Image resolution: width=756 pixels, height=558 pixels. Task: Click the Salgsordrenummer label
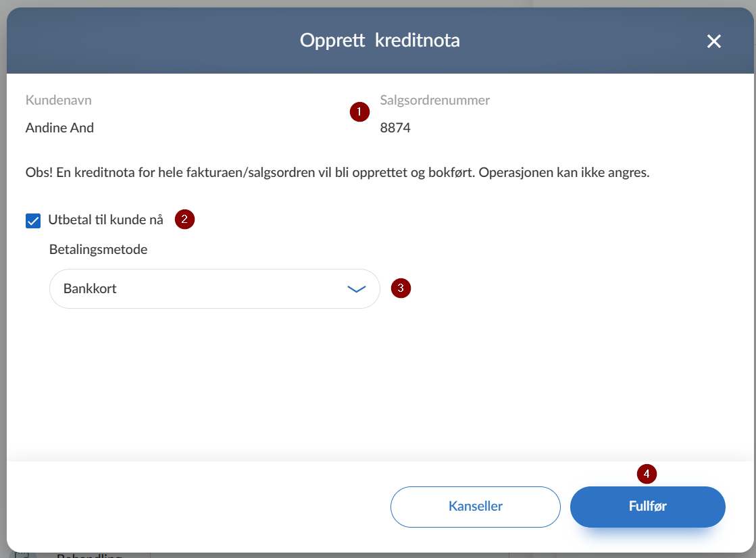click(x=435, y=100)
